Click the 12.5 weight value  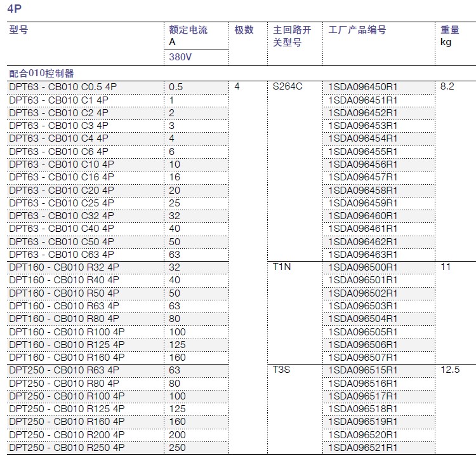click(x=450, y=370)
